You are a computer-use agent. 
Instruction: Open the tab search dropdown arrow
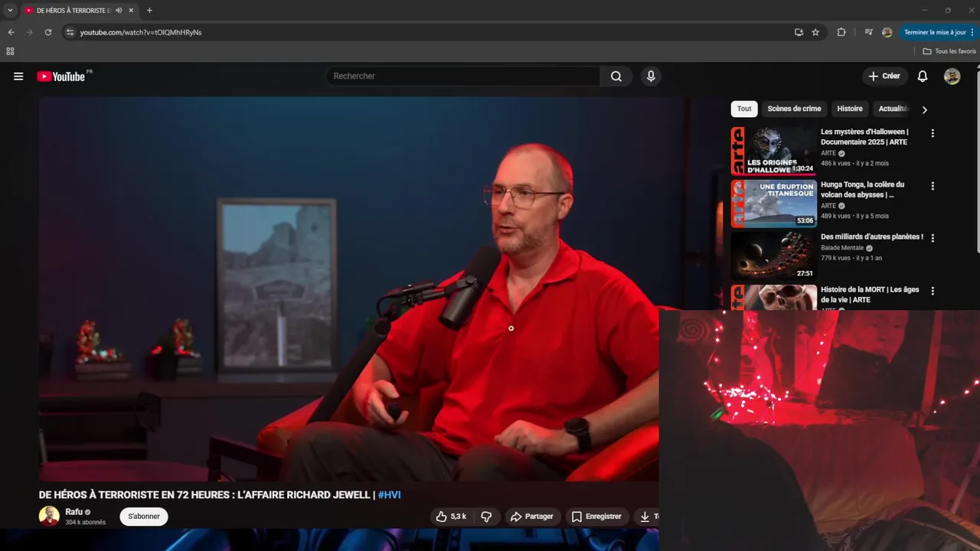(x=10, y=10)
